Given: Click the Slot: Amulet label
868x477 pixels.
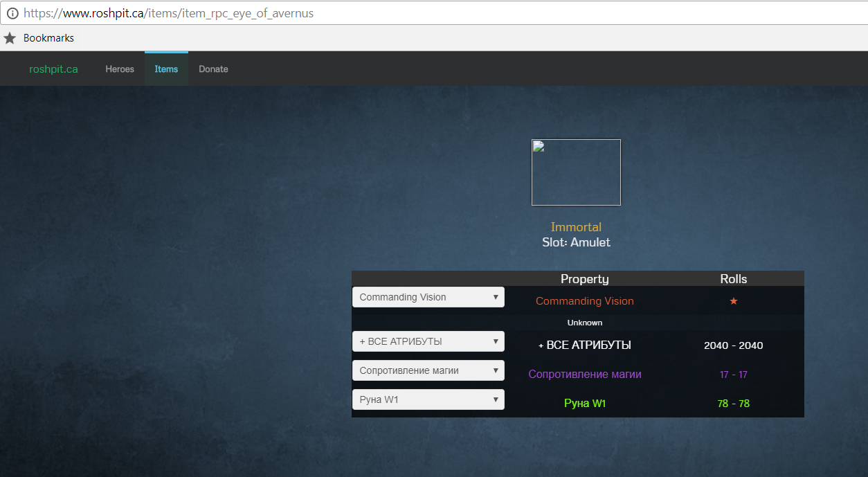Looking at the screenshot, I should pos(576,242).
